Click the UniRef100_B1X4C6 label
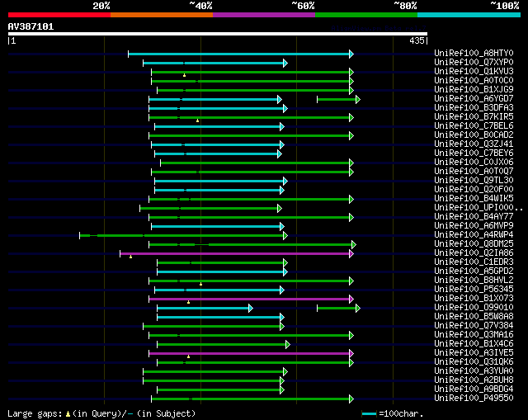Viewport: 528px width, 420px height. (474, 344)
